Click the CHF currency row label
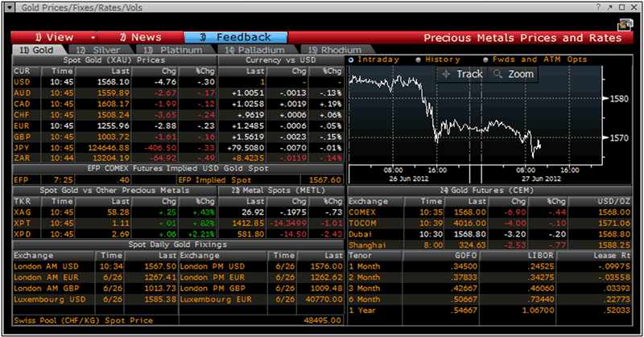The width and height of the screenshot is (644, 337). (x=22, y=115)
